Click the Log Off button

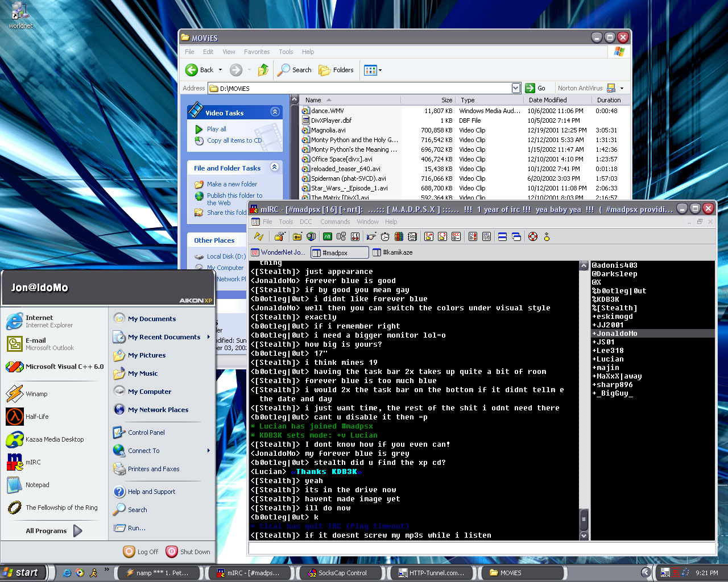141,551
